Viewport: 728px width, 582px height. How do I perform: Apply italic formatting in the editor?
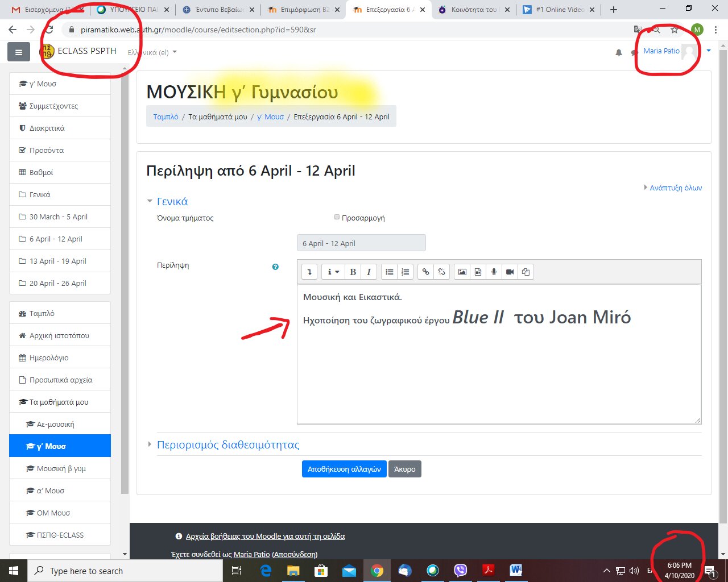(369, 272)
